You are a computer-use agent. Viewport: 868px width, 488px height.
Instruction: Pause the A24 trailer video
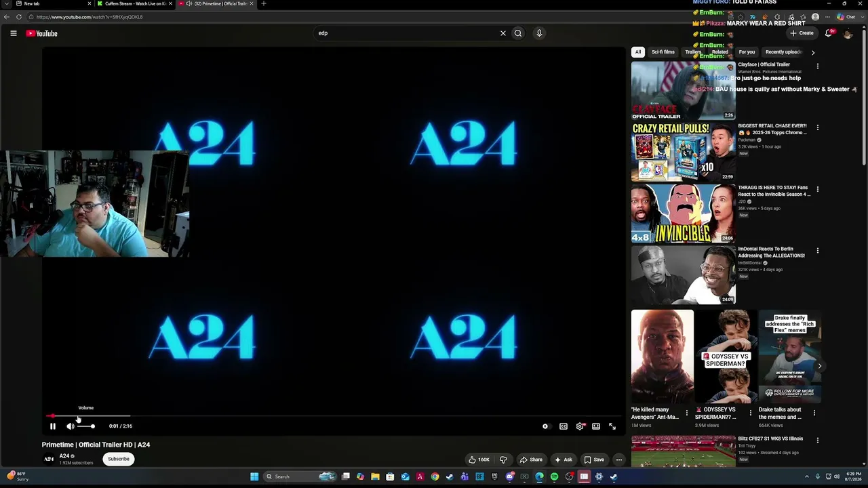[52, 426]
